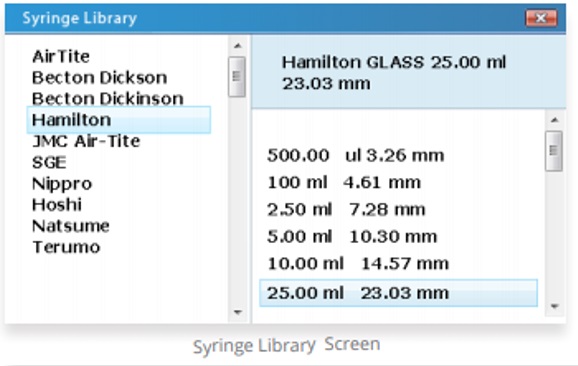Click syringe size list scroll-up arrow
This screenshot has height=366, width=578.
554,120
